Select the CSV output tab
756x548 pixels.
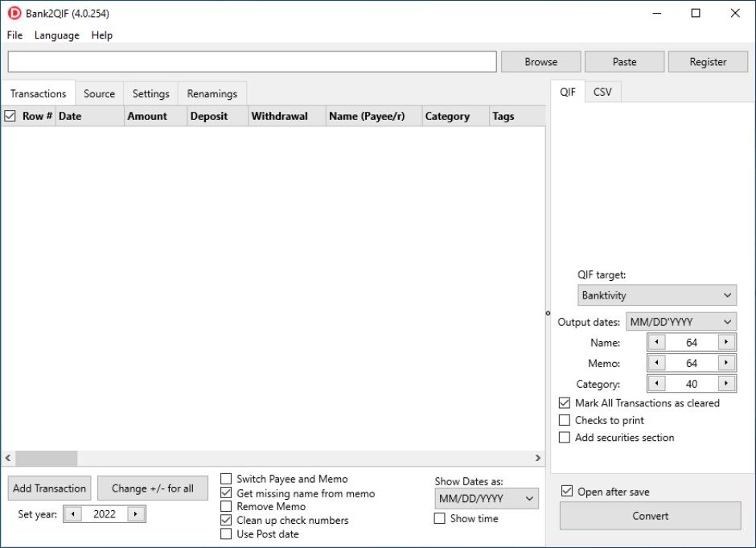coord(602,92)
